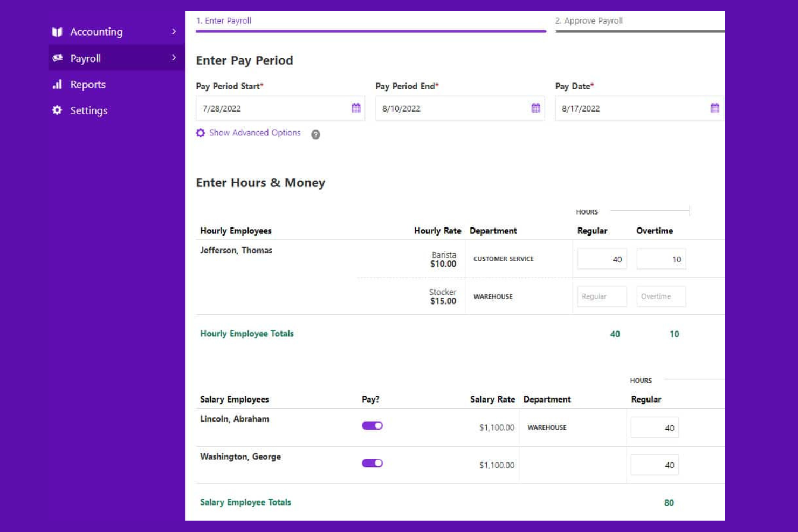Click the Show Advanced Options link
The image size is (798, 532).
pos(254,133)
